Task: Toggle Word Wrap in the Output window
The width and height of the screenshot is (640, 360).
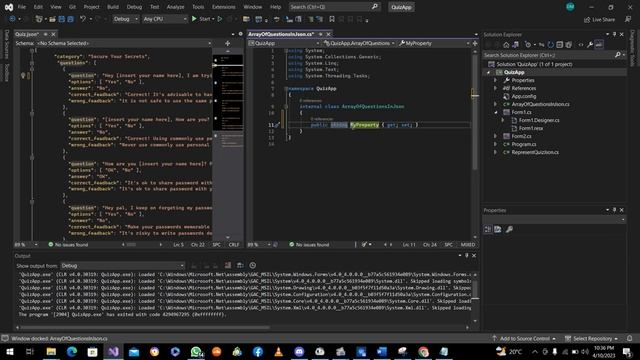Action: pos(240,266)
